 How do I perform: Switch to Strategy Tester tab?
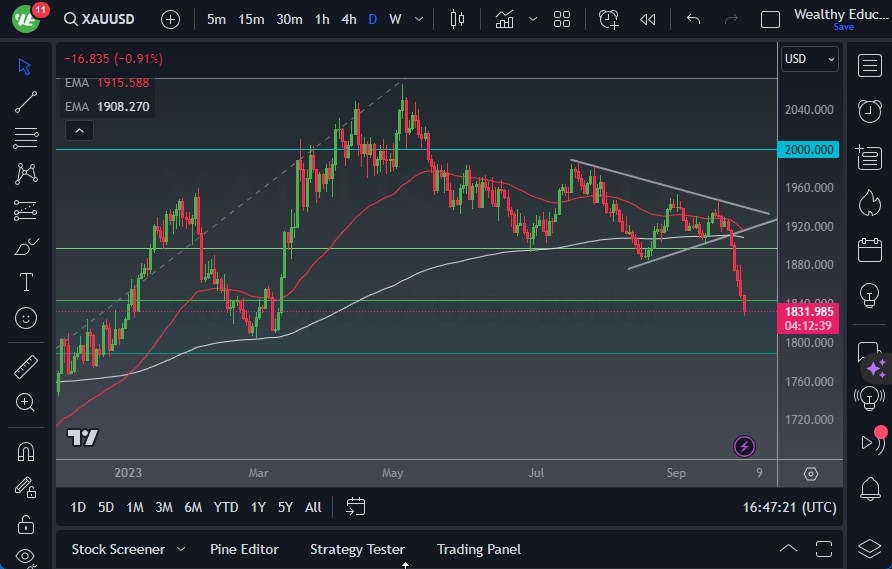357,549
